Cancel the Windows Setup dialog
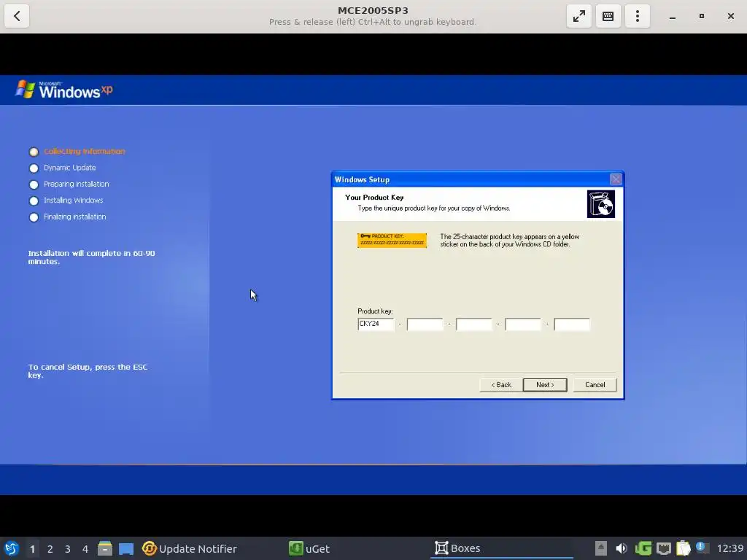Image resolution: width=747 pixels, height=560 pixels. (x=595, y=385)
